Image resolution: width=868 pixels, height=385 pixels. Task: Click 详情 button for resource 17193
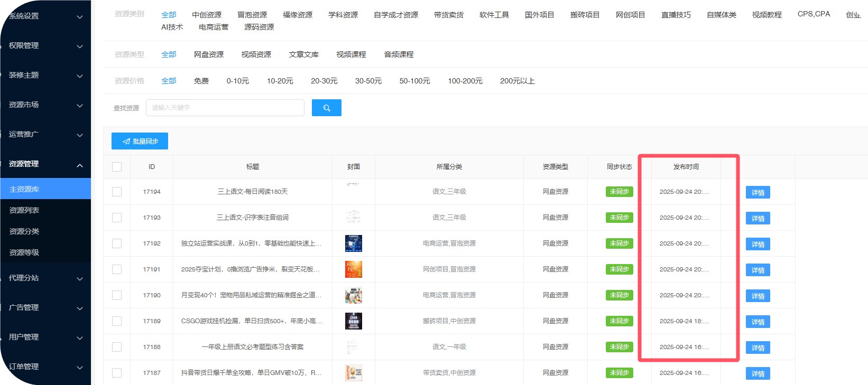pyautogui.click(x=758, y=218)
